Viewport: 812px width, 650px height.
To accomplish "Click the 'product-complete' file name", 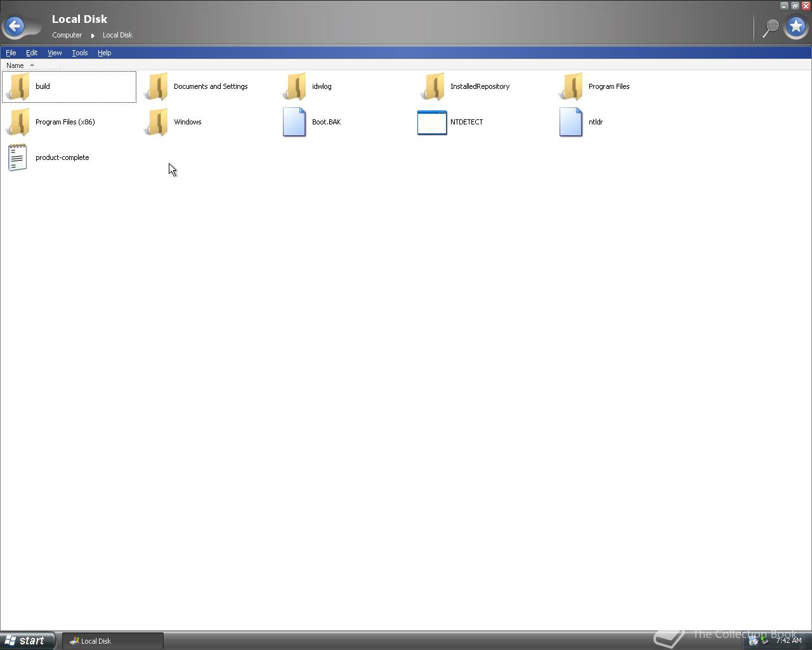I will coord(62,157).
